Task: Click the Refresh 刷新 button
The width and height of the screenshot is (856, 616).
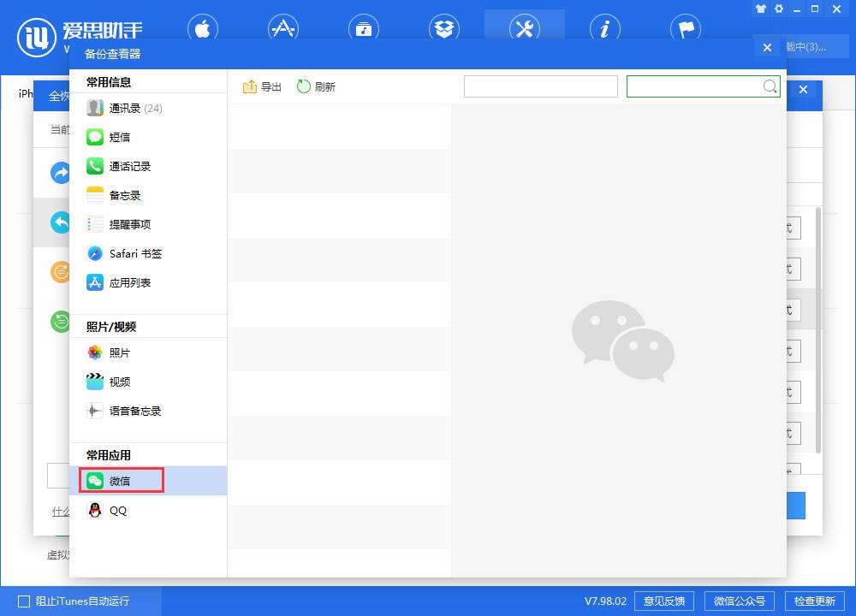Action: [316, 86]
